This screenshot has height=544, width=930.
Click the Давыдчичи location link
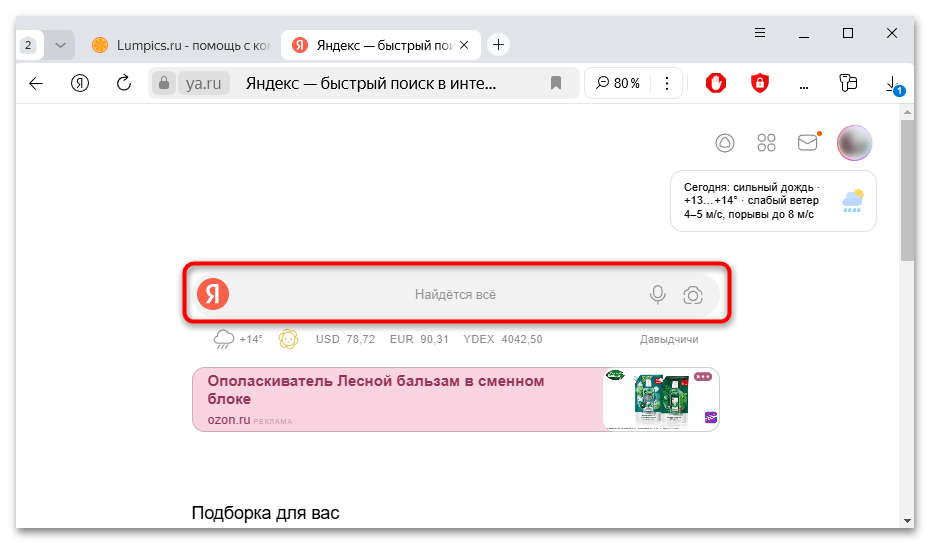coord(668,339)
